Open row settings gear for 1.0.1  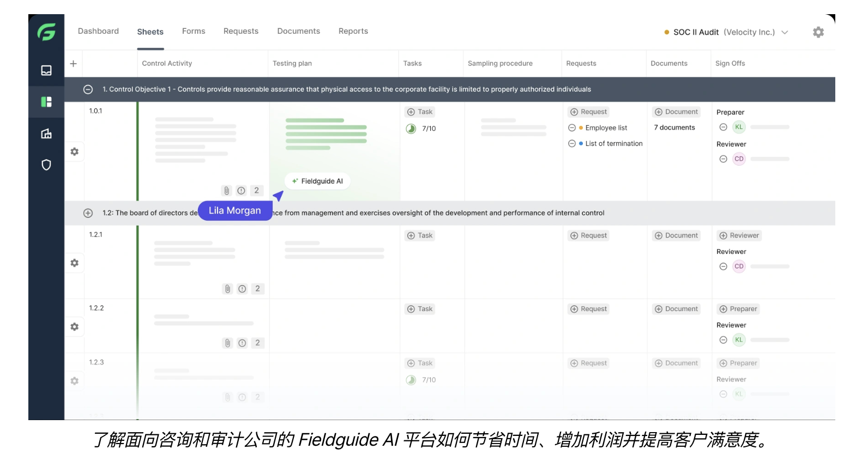[75, 151]
